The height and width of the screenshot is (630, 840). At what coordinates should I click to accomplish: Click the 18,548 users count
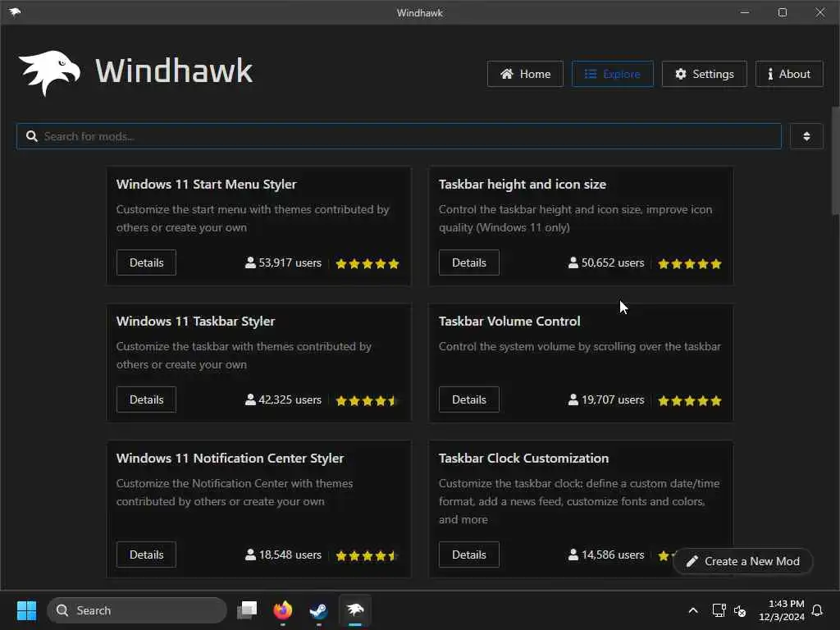click(283, 555)
